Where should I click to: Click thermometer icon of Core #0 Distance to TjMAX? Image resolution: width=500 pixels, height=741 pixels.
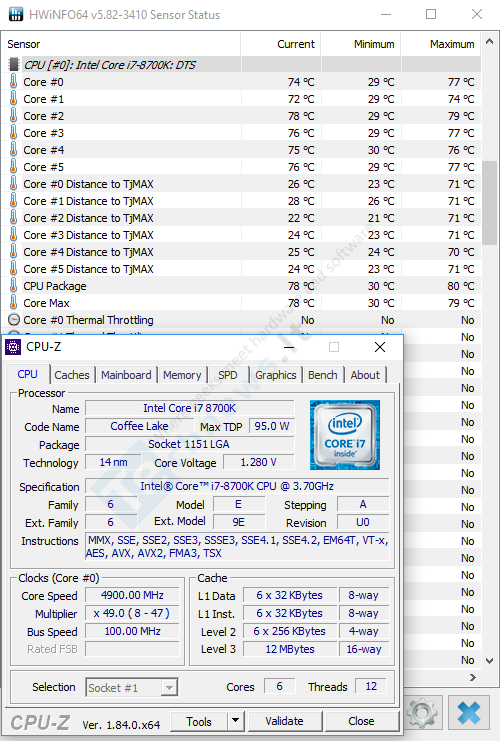13,184
